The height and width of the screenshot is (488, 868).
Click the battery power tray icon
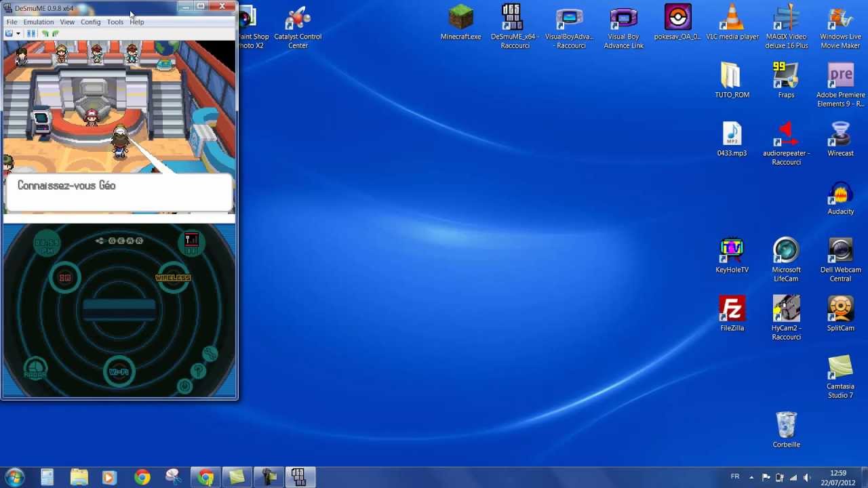coord(780,477)
